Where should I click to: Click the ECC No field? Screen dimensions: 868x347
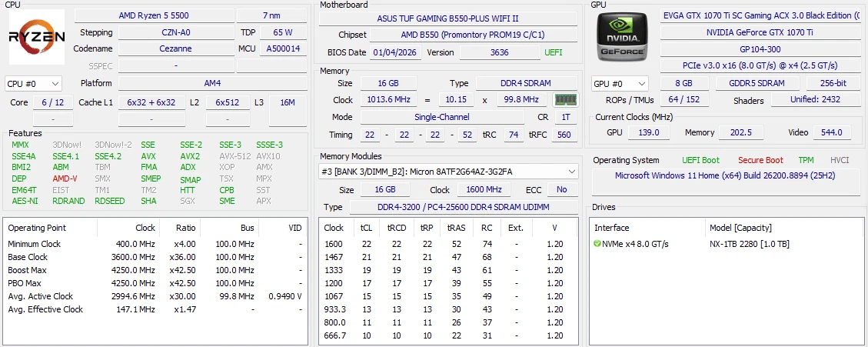[x=562, y=189]
